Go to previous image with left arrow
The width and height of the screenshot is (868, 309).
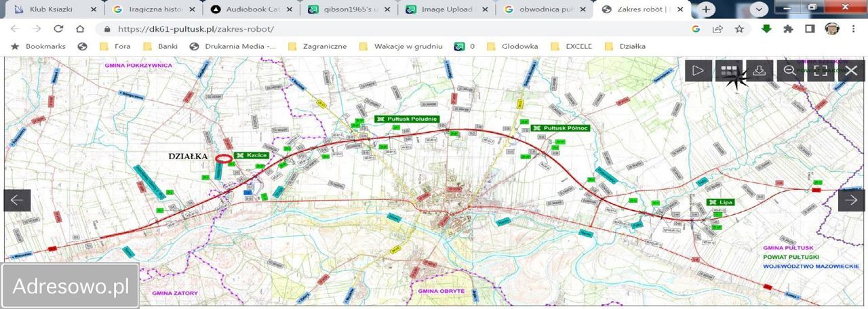[17, 200]
